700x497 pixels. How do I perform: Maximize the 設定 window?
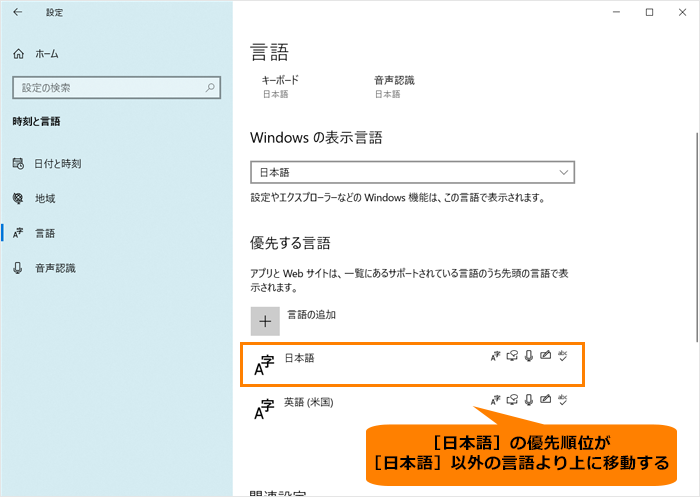point(650,12)
